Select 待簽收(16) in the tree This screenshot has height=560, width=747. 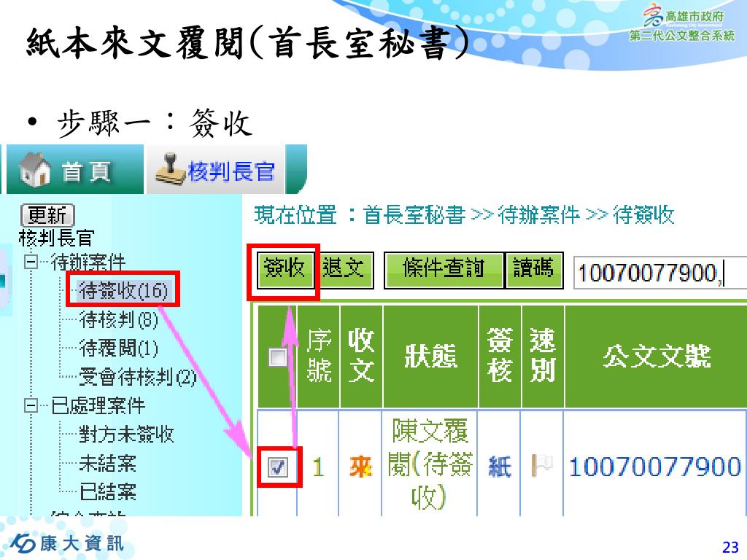[123, 290]
